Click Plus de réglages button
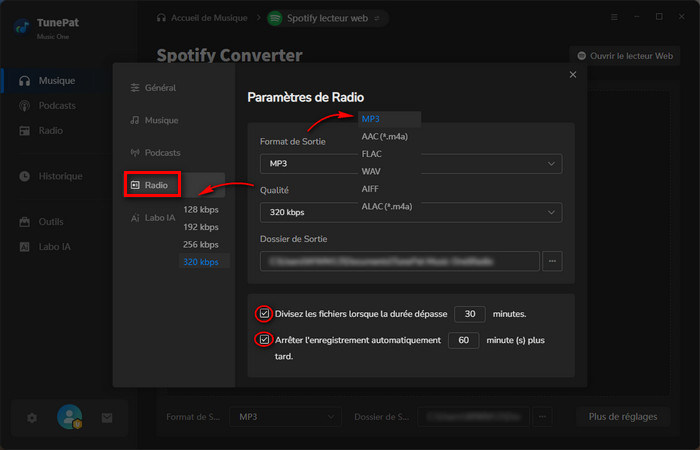 point(623,417)
